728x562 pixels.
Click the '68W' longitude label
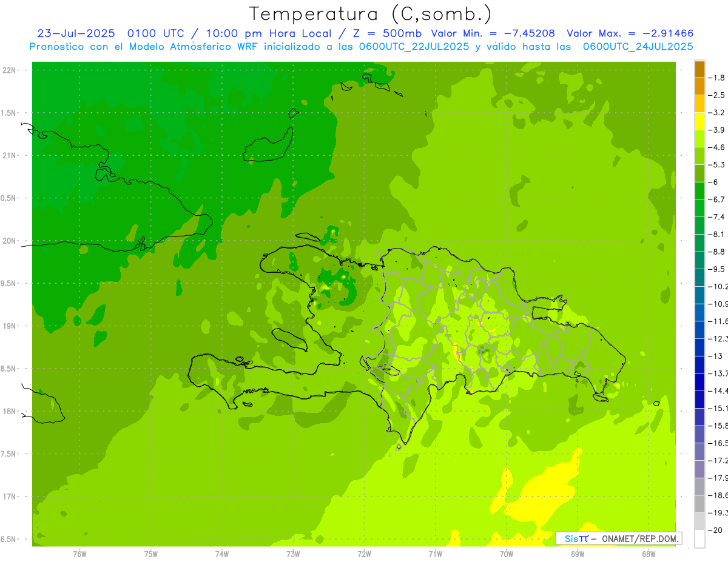[x=649, y=554]
